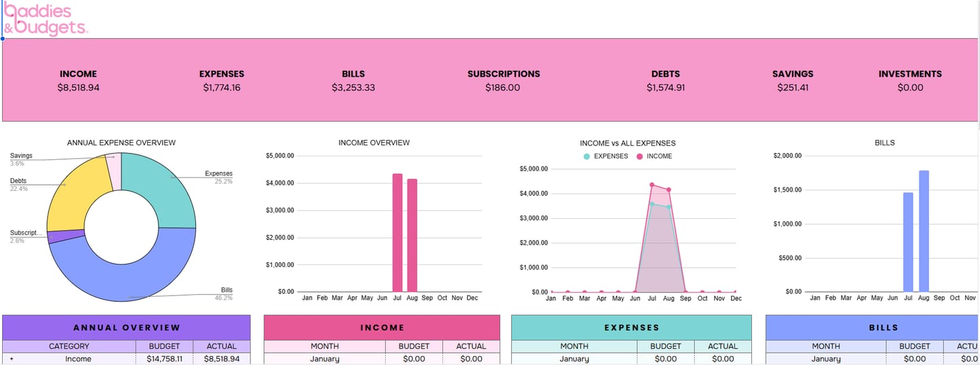Expand the Income row plus sign
This screenshot has height=365, width=980.
[x=11, y=359]
